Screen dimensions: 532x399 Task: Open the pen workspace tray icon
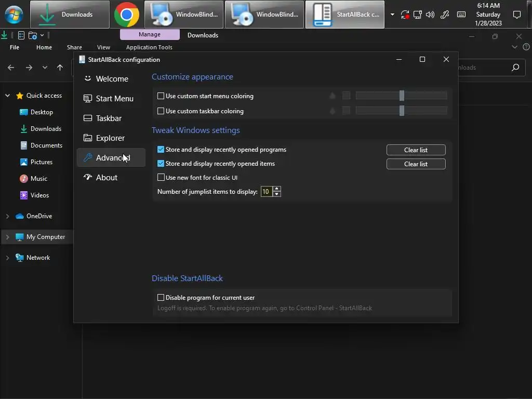(x=445, y=15)
